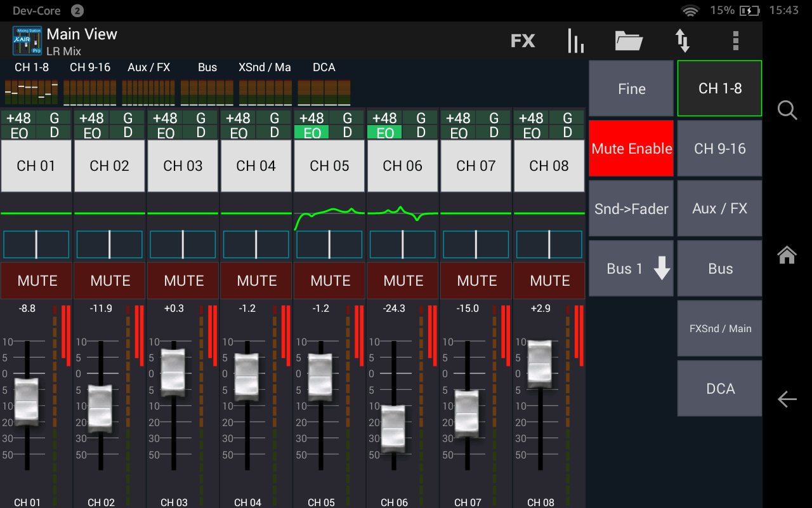
Task: Tap the up-down arrows sync icon
Action: click(683, 41)
